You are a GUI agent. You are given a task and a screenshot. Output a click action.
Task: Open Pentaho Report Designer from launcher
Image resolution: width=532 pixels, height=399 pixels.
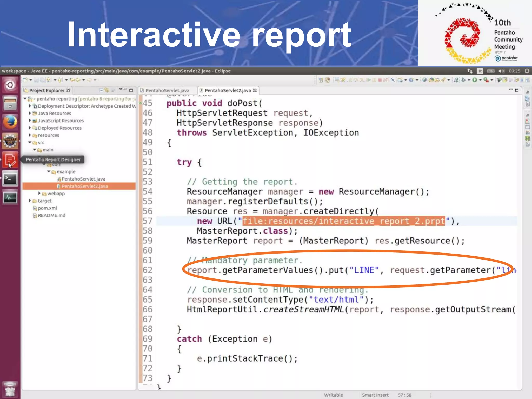tap(10, 159)
